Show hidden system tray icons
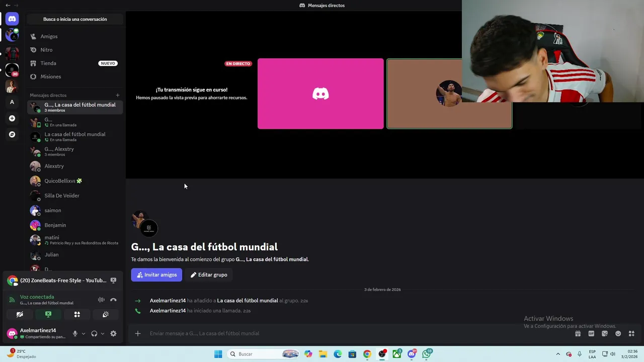The image size is (644, 362). click(557, 354)
